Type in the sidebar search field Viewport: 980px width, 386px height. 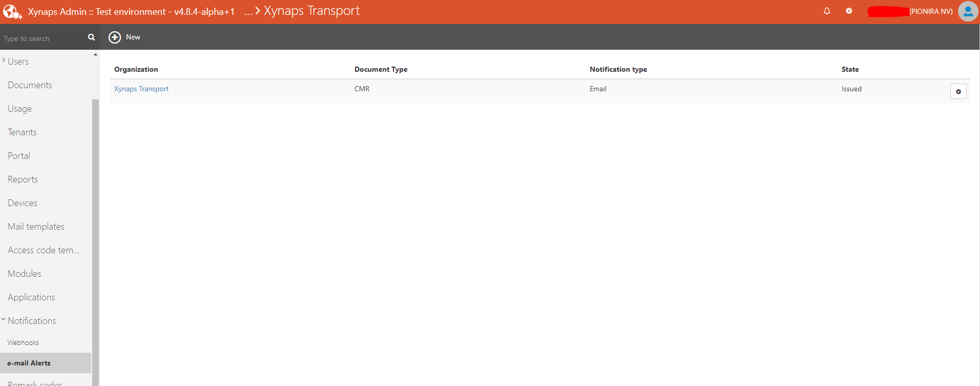[x=44, y=38]
